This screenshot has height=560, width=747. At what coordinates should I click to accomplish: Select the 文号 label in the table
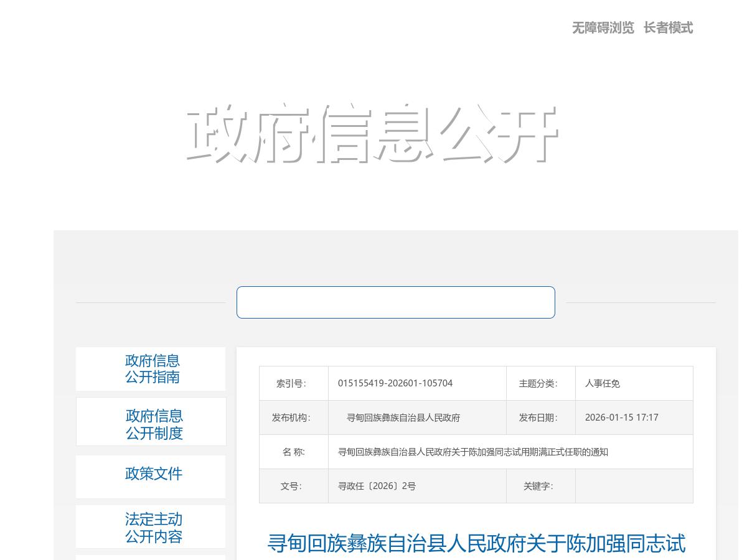click(291, 486)
